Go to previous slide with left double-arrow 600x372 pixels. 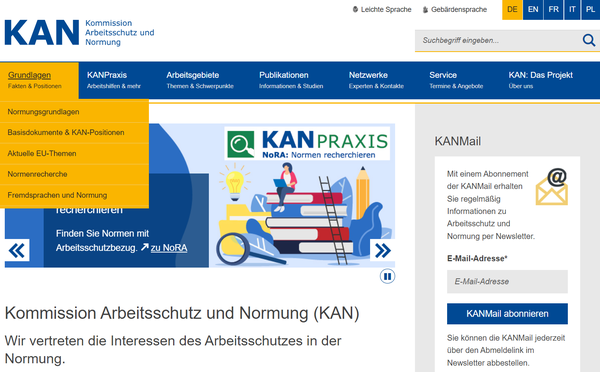click(x=17, y=250)
